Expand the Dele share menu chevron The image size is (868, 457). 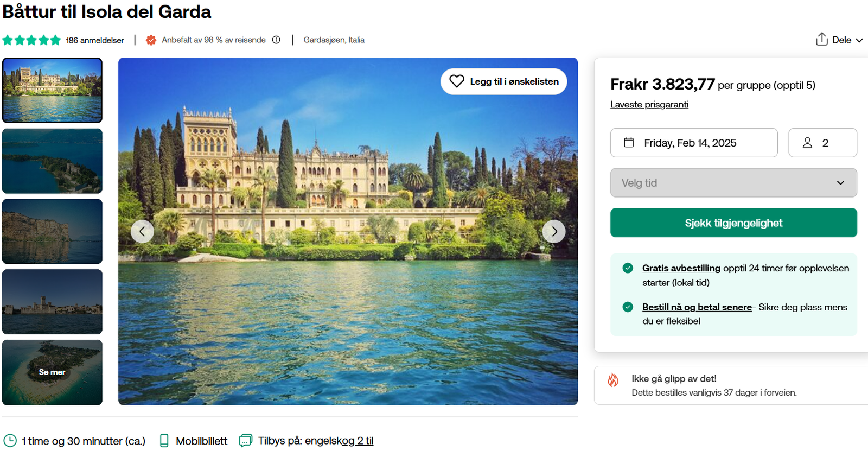(859, 40)
